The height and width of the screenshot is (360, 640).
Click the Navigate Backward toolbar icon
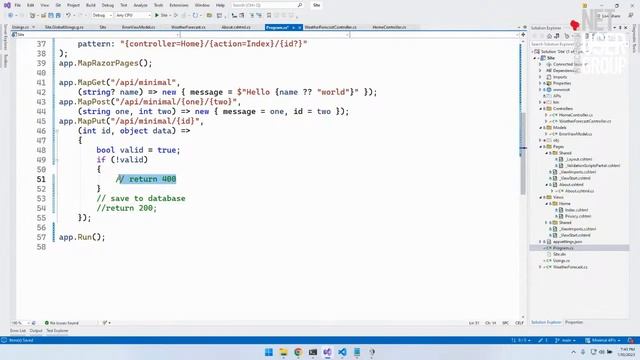coord(10,16)
